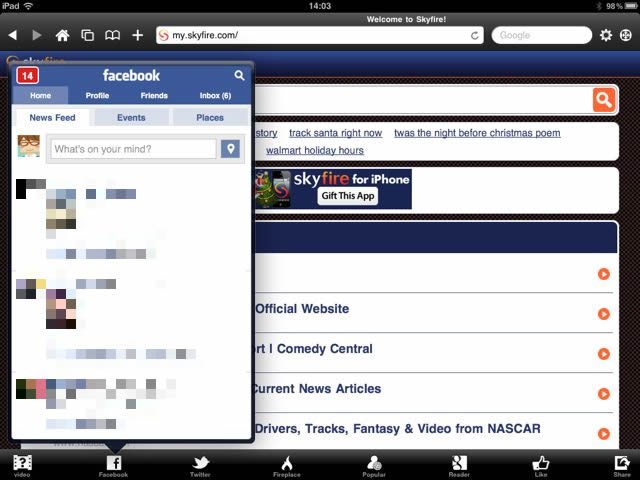Viewport: 640px width, 480px height.
Task: Tap the browser forward arrow
Action: 37,36
